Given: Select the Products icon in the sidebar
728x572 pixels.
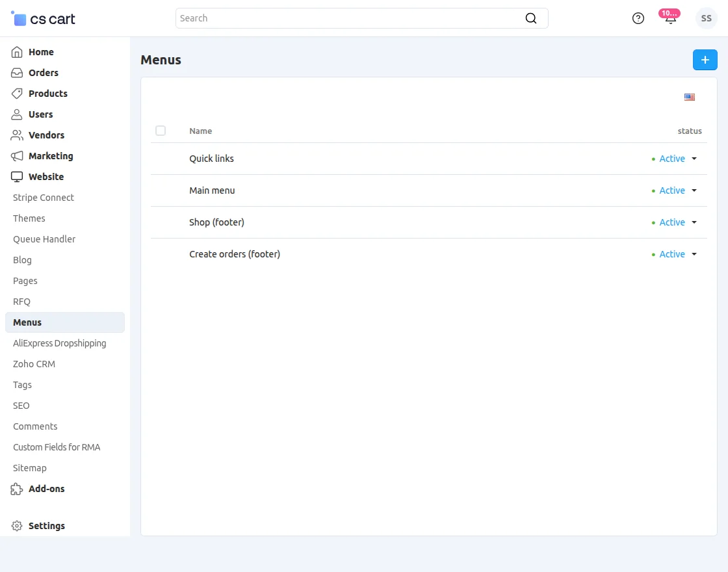Looking at the screenshot, I should [16, 93].
